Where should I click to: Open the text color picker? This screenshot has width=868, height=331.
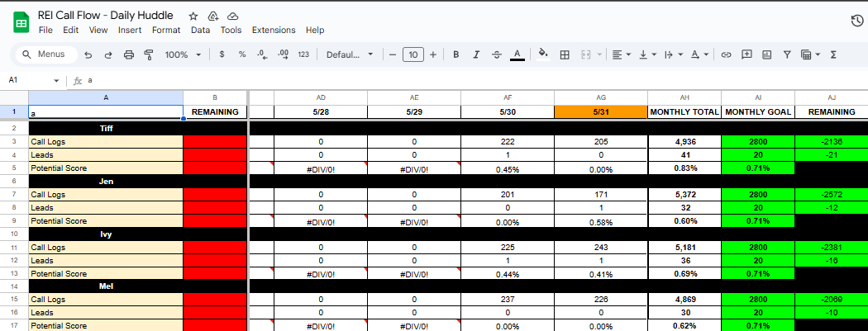(517, 54)
